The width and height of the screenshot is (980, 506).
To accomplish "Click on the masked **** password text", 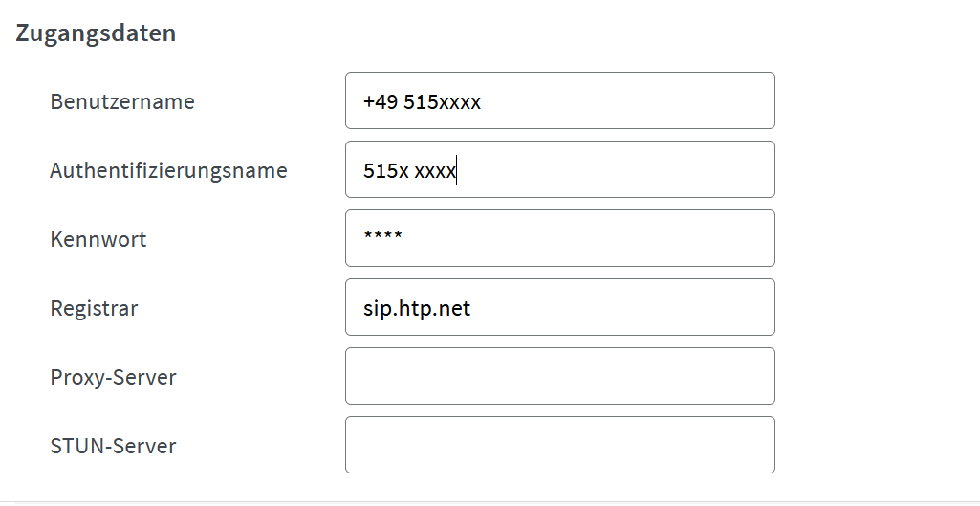I will 383,236.
